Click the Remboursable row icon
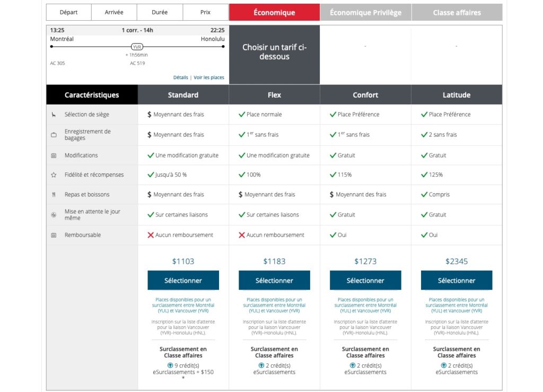The height and width of the screenshot is (392, 543). tap(54, 235)
